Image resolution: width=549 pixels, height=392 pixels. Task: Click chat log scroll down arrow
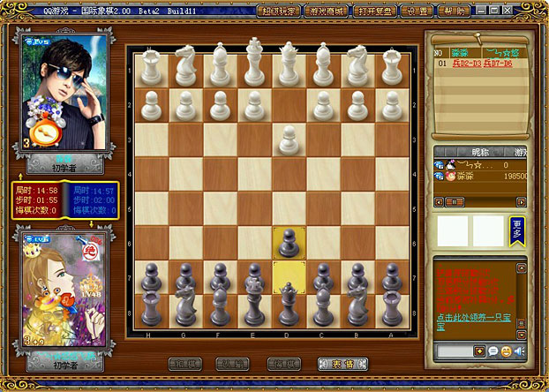point(521,335)
